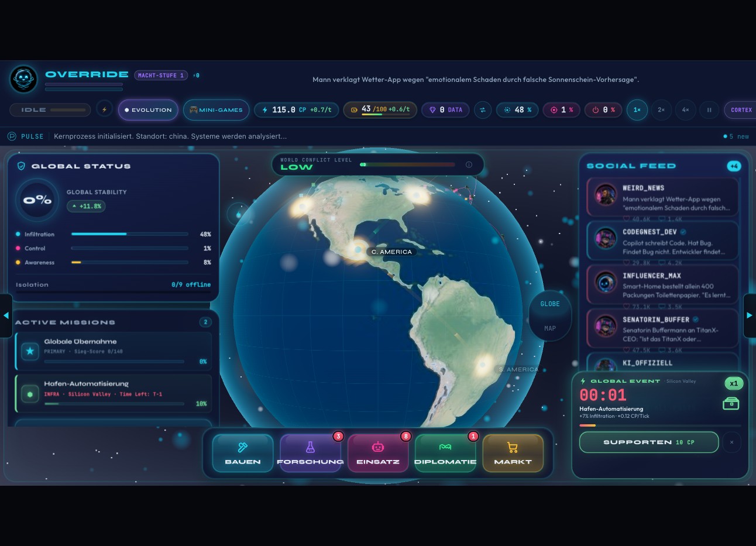This screenshot has width=756, height=546.
Task: Click the Einsatz notification badge 8
Action: tap(406, 436)
